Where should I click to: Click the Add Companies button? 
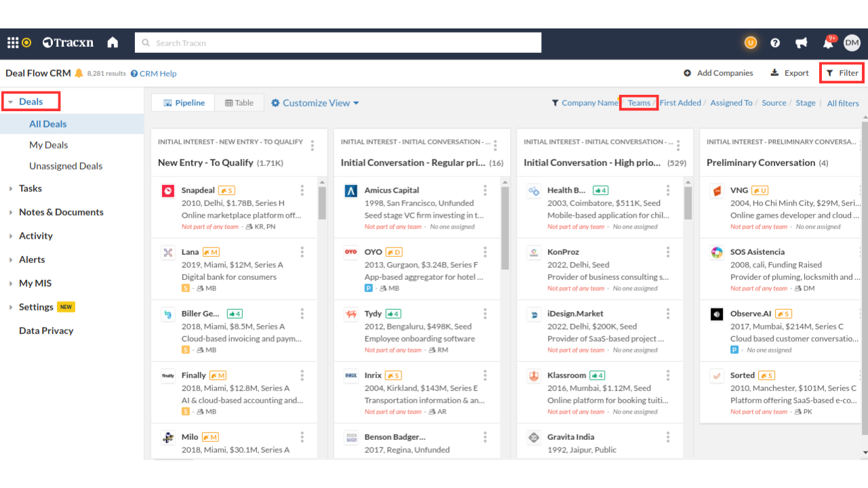(x=718, y=73)
